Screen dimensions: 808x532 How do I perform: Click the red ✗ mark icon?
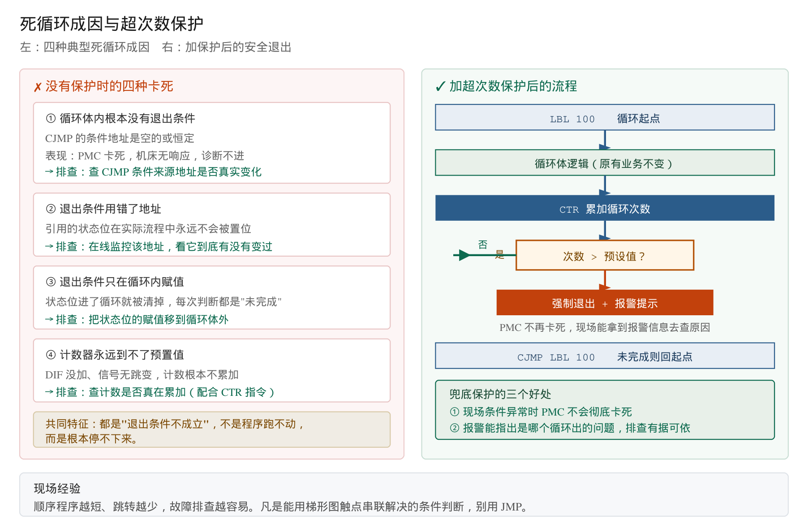[38, 87]
